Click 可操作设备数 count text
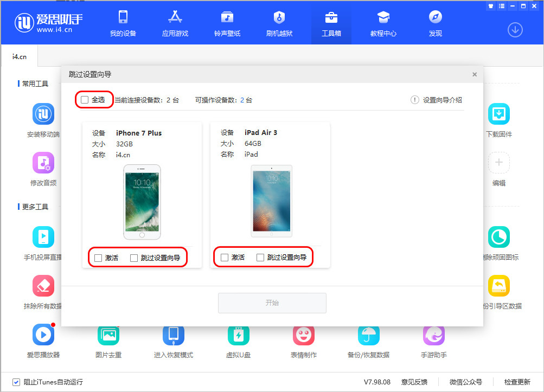The image size is (544, 392). (x=224, y=100)
